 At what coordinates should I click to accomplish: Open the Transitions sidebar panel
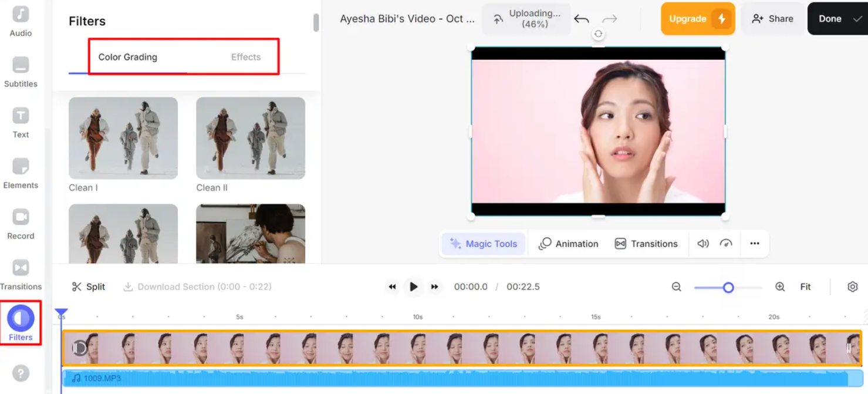(x=21, y=275)
